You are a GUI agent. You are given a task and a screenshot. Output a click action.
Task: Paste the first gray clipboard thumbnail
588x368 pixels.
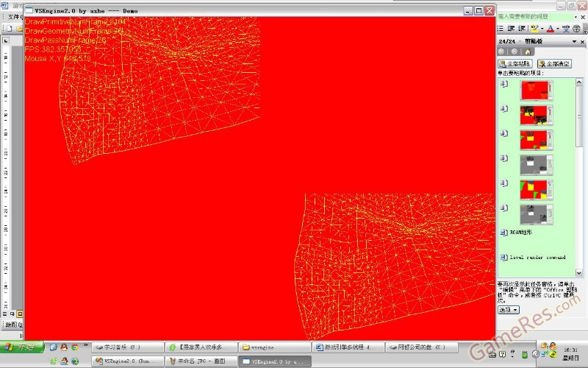click(537, 164)
